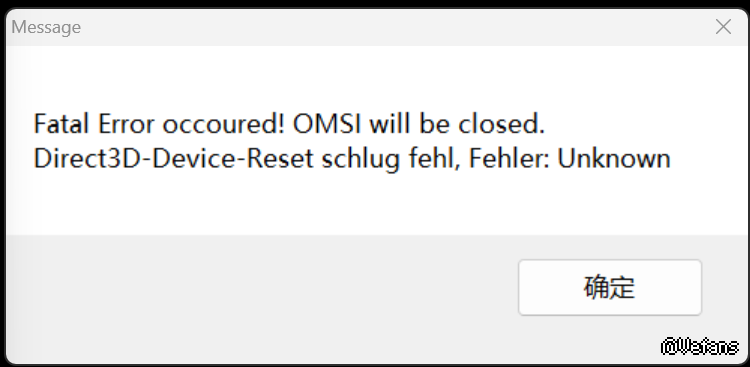Click the word Fatal in the message

coord(61,124)
